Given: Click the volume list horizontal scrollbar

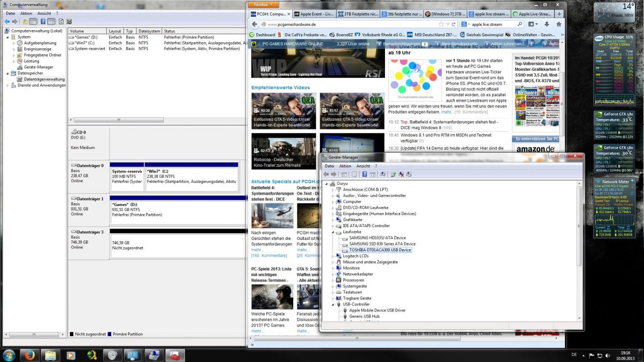Looking at the screenshot, I should click(119, 120).
